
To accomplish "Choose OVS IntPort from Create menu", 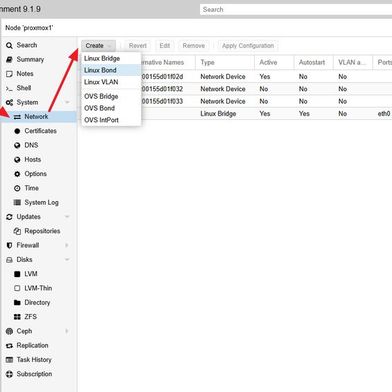I will [x=111, y=120].
